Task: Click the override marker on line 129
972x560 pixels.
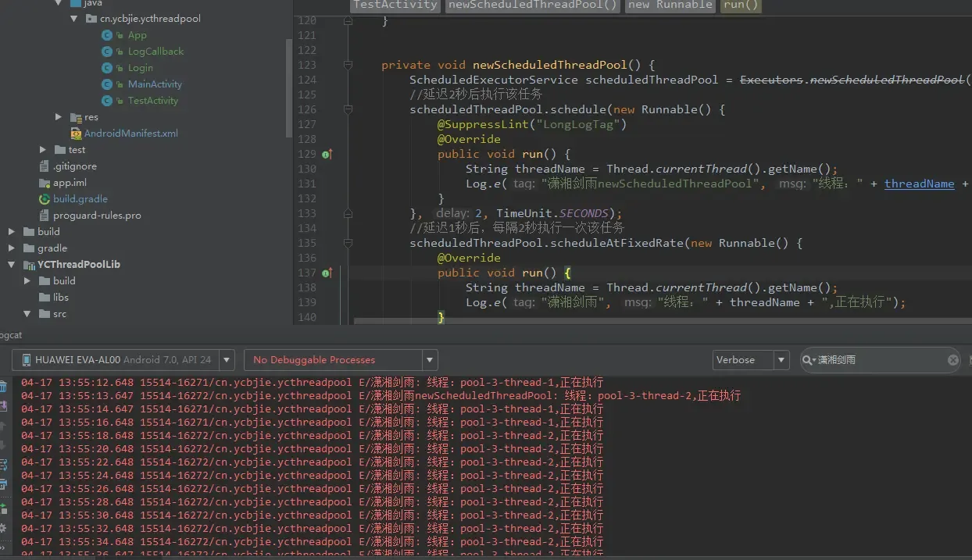Action: (326, 155)
